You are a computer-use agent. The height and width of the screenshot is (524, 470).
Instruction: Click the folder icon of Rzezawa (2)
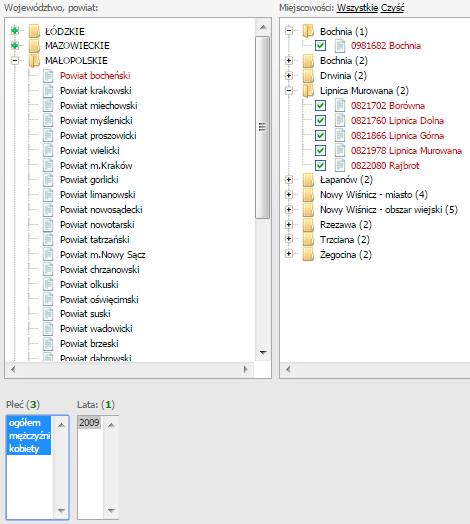click(x=308, y=225)
